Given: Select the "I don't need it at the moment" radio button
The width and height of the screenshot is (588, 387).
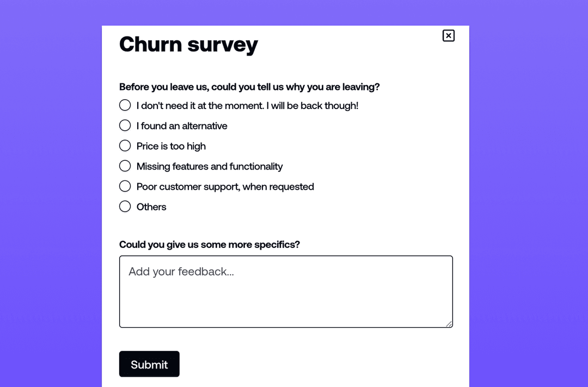Looking at the screenshot, I should (x=125, y=105).
